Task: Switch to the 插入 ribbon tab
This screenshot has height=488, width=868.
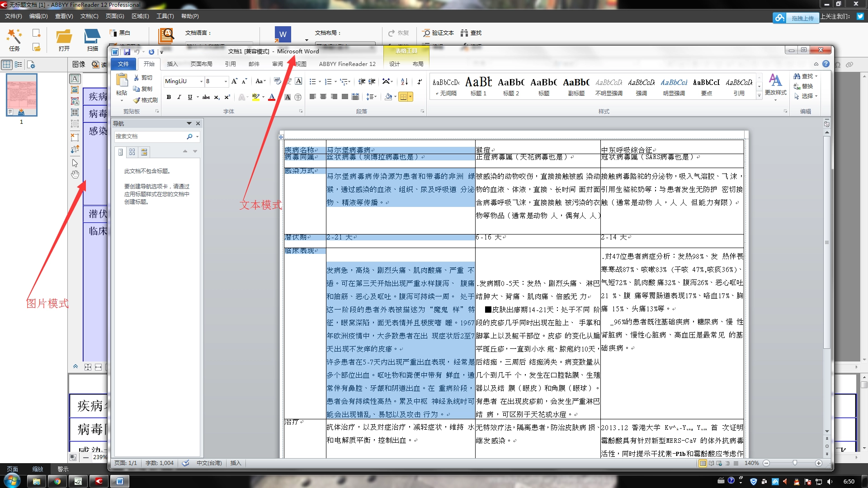Action: coord(172,64)
